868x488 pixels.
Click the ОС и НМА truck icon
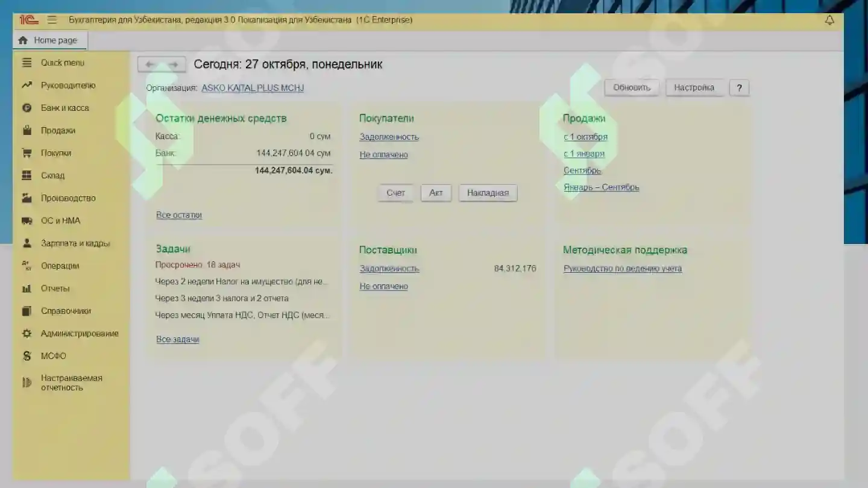(x=27, y=221)
